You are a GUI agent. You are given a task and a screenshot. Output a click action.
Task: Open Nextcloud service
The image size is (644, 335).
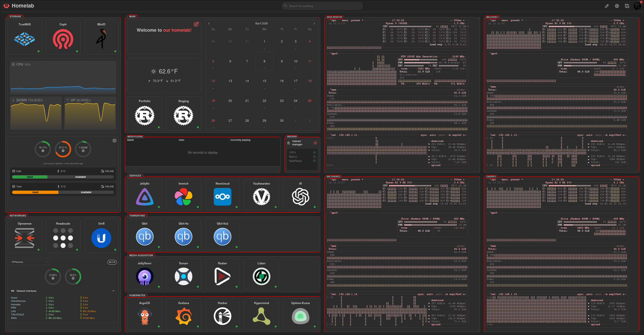tap(223, 194)
